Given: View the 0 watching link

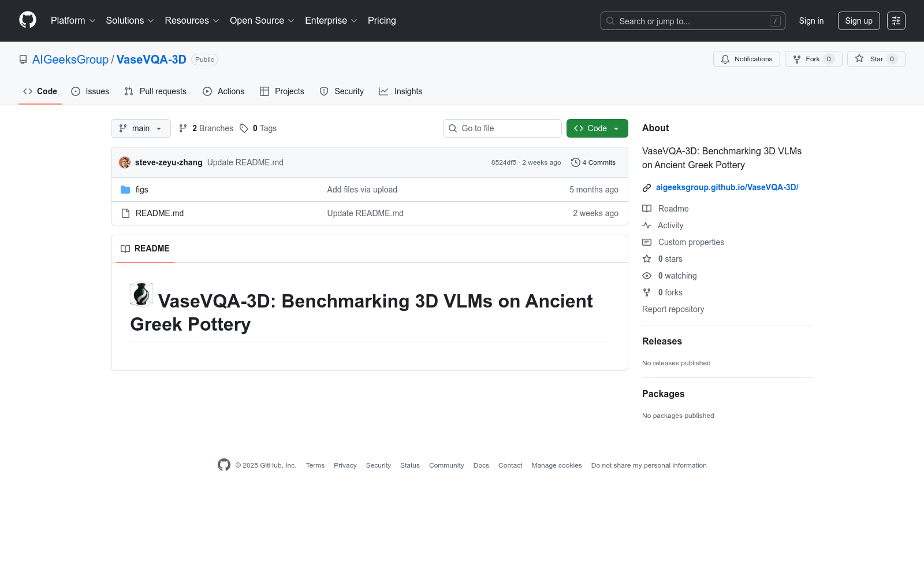Looking at the screenshot, I should click(x=670, y=276).
